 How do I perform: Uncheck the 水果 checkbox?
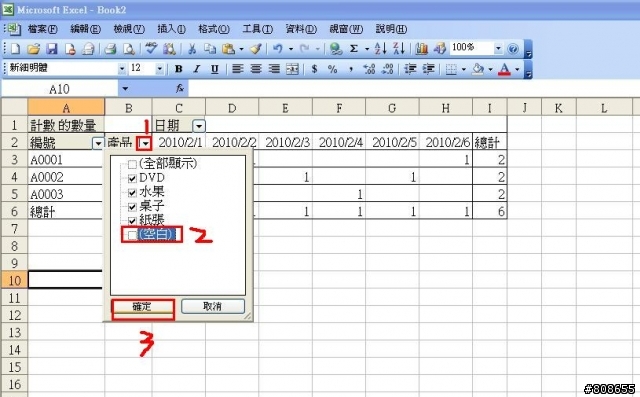tap(132, 193)
